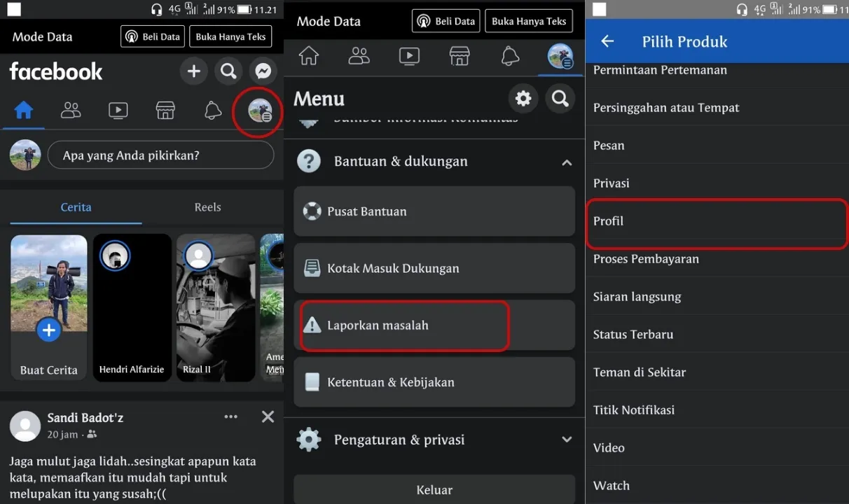Screen dimensions: 849x504
Task: Open Kotak Masuk Dukungan
Action: [434, 268]
